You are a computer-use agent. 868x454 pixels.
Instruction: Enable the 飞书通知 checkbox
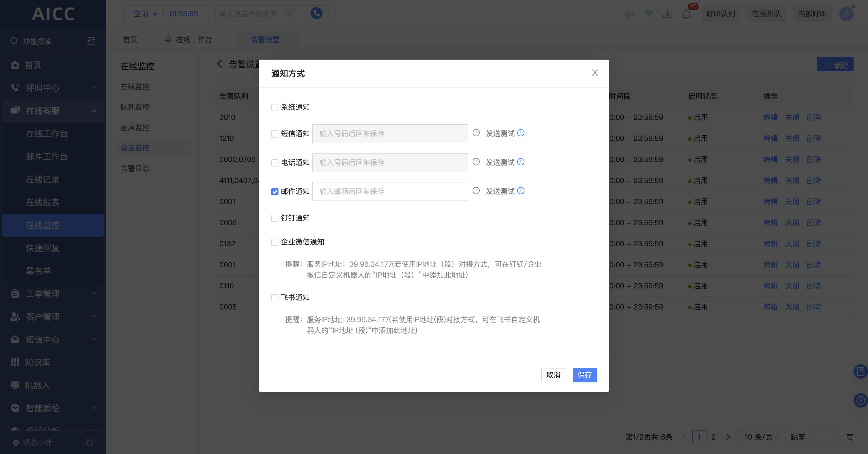[x=275, y=297]
